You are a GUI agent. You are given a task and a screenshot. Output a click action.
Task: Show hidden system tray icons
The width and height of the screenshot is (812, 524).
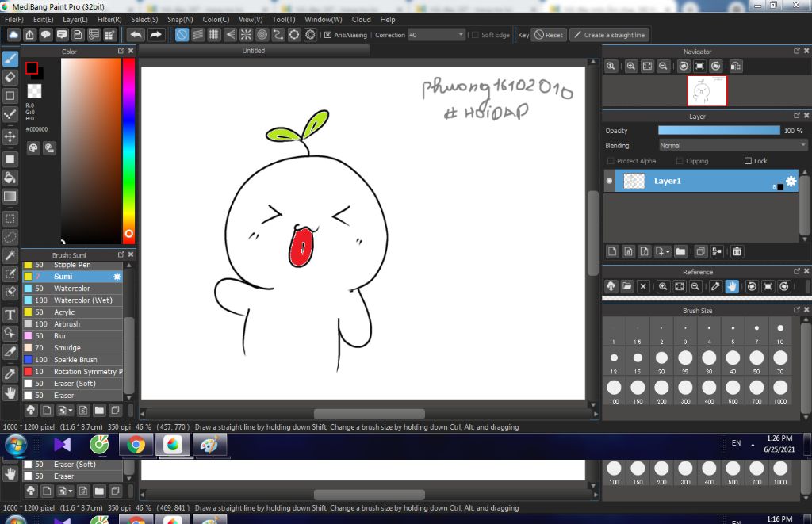coord(753,445)
